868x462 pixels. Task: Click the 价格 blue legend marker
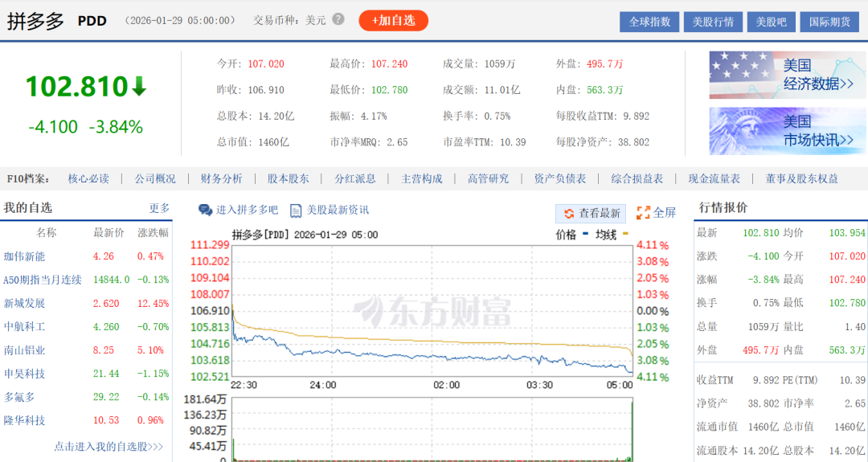tap(585, 234)
